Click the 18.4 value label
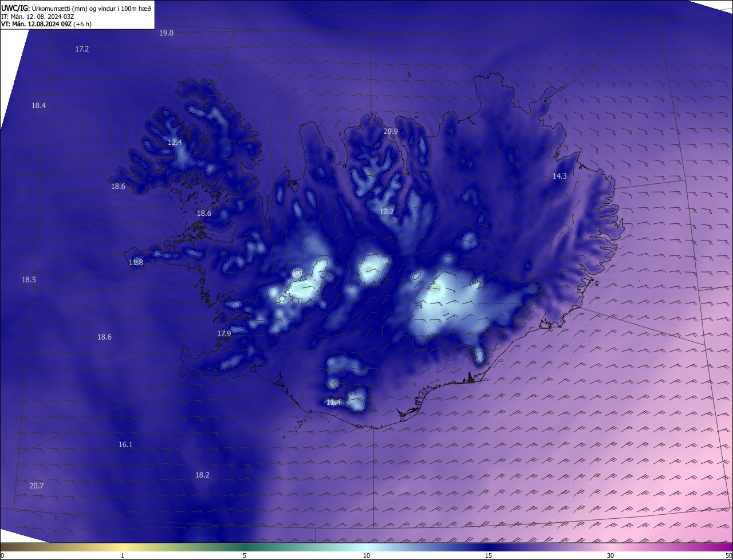733x560 pixels. coord(38,106)
